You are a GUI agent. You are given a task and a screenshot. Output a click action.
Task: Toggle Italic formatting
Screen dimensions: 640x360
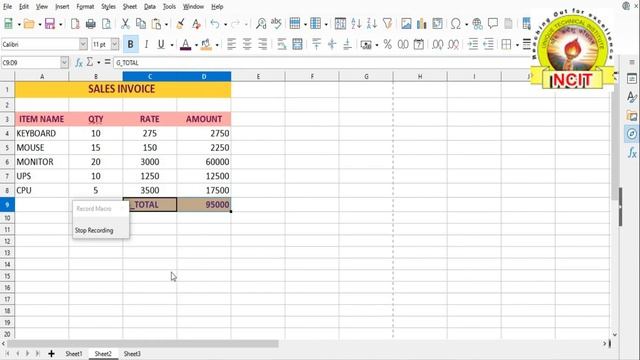pos(146,44)
